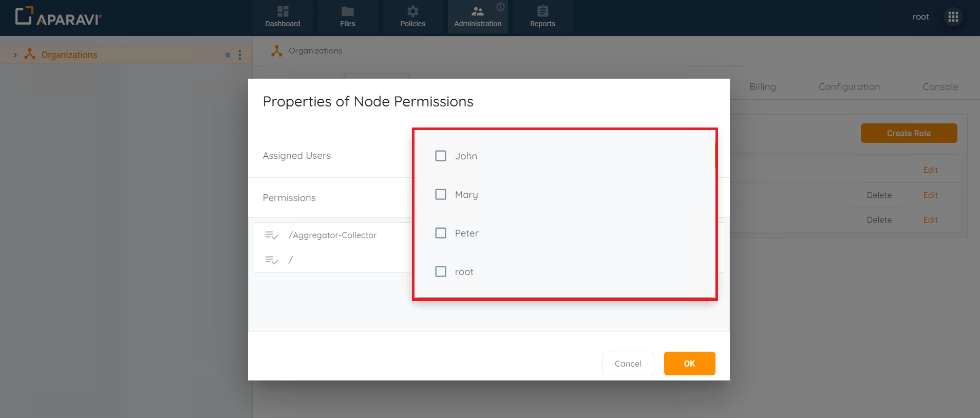This screenshot has width=980, height=418.
Task: Check the Mary user checkbox
Action: (x=441, y=194)
